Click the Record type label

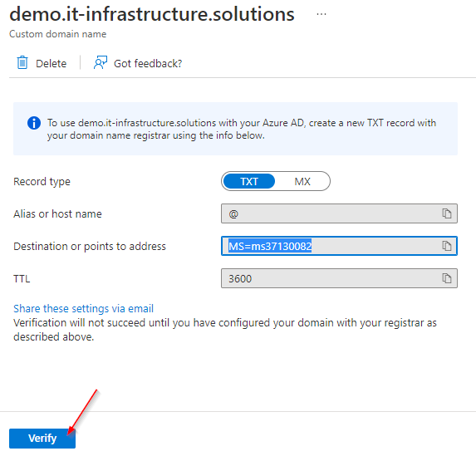point(42,182)
